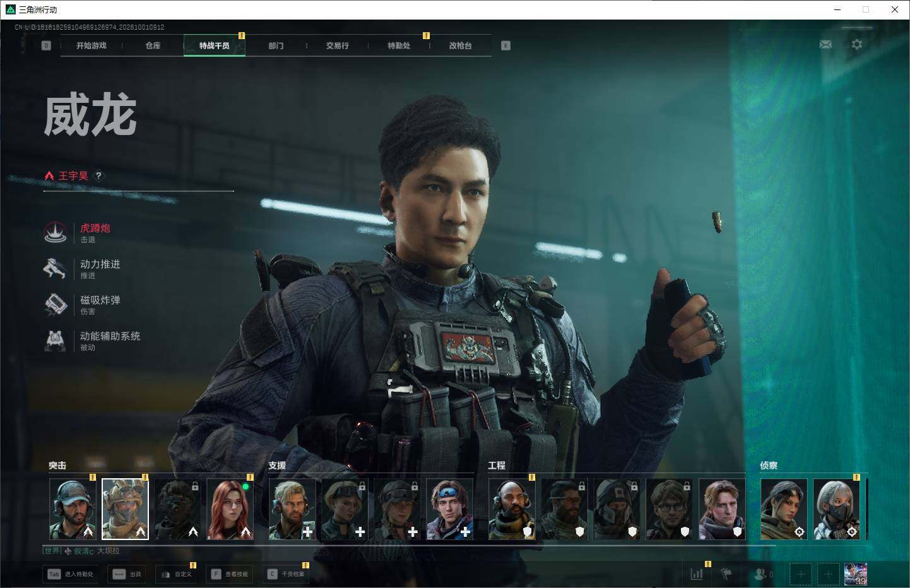Viewport: 910px width, 588px height.
Task: Open the player avatar showing level 39
Action: 856,574
